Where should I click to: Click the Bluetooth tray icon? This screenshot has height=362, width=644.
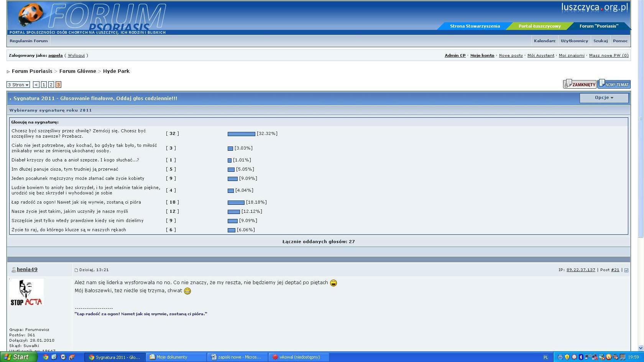[581, 357]
